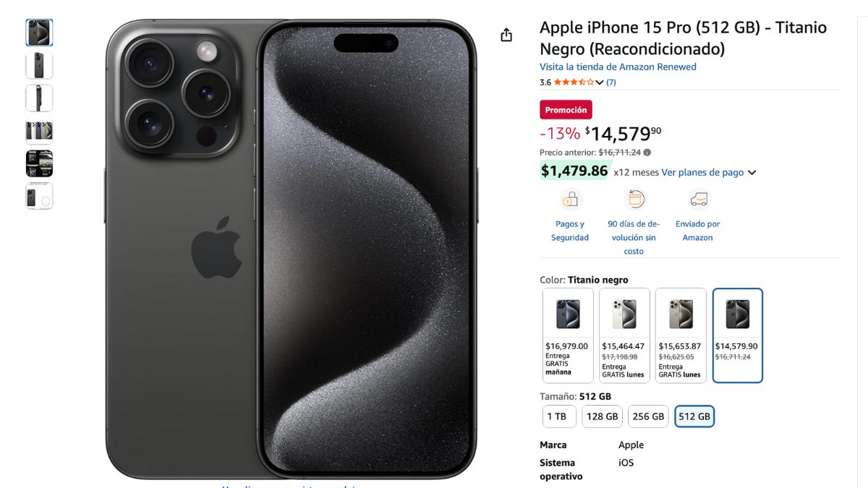868x488 pixels.
Task: Select the white titanium color priced $15,464.47
Action: pyautogui.click(x=624, y=335)
